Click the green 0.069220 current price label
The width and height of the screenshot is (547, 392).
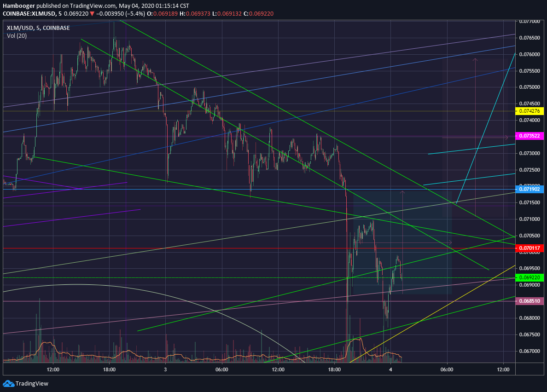click(529, 278)
